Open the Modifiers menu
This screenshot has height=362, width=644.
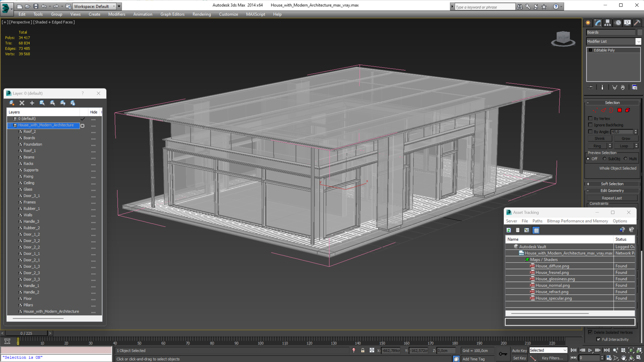click(117, 14)
